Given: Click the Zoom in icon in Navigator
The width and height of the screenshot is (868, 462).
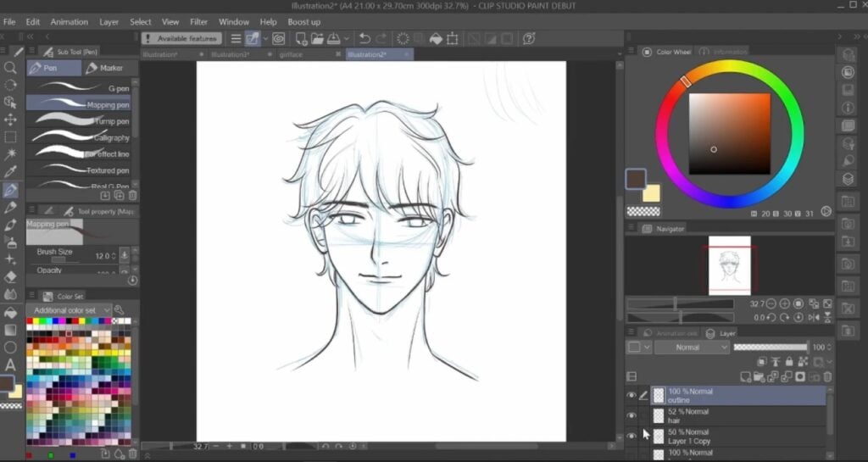Looking at the screenshot, I should (784, 303).
